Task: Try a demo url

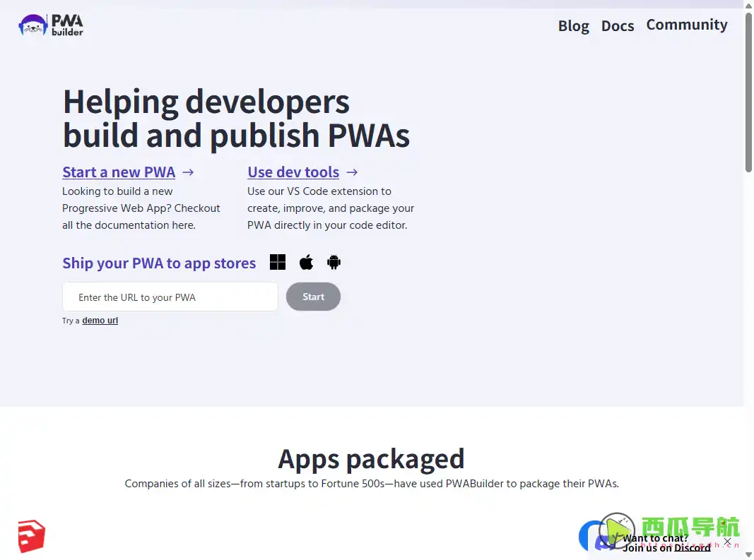Action: click(100, 320)
